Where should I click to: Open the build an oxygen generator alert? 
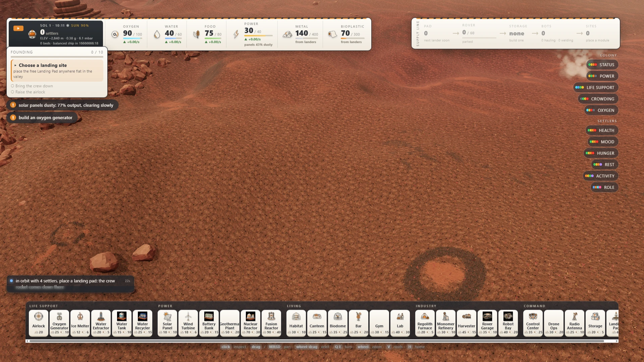(x=42, y=118)
